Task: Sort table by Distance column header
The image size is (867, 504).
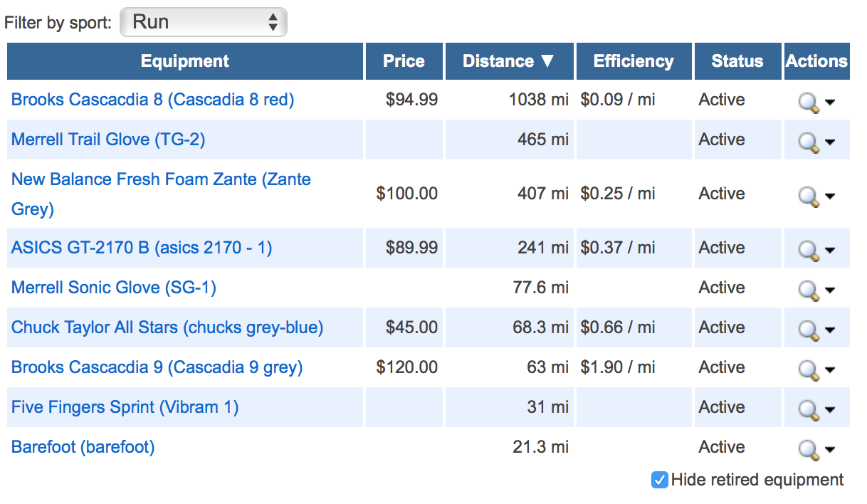Action: pos(509,61)
